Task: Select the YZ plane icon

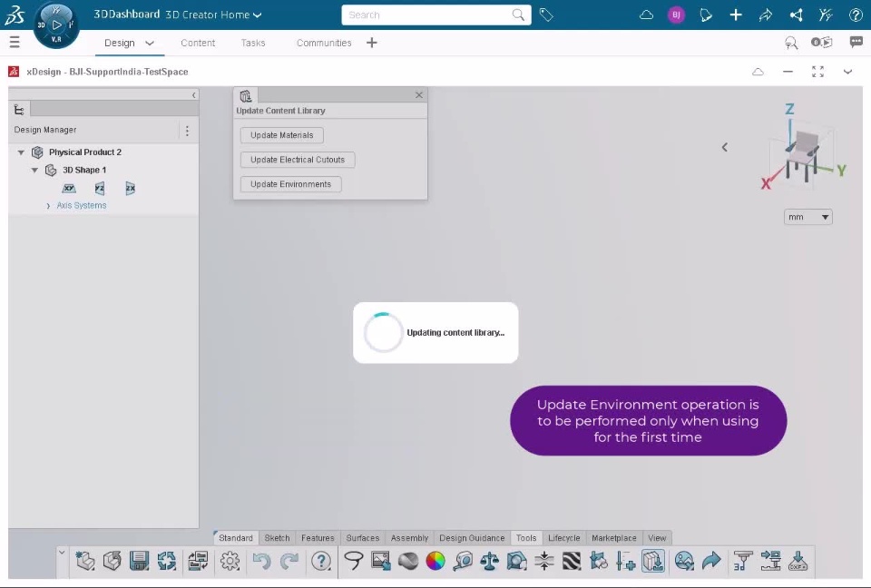Action: pos(100,189)
